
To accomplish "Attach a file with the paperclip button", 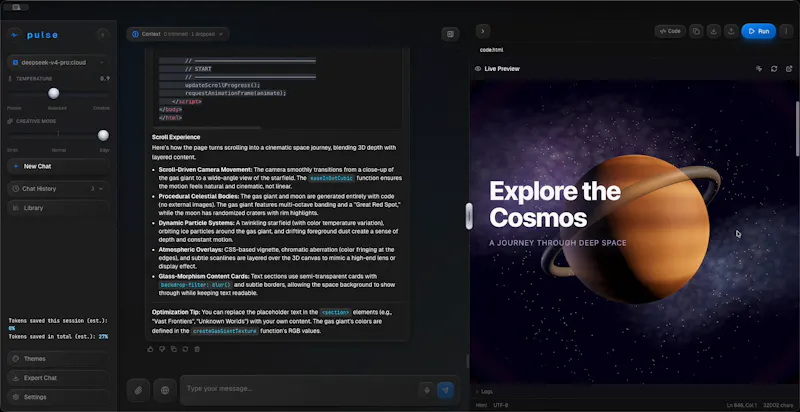I will click(138, 391).
